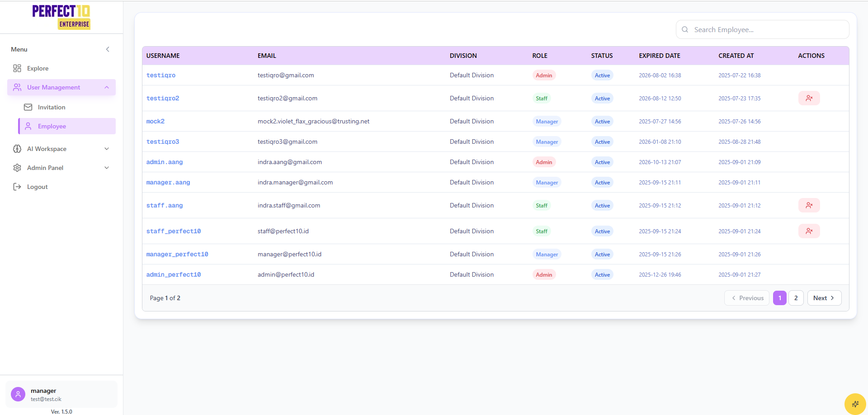The width and height of the screenshot is (868, 415).
Task: Click email mock2.violet_flax_gracious@trusting.net
Action: (314, 121)
